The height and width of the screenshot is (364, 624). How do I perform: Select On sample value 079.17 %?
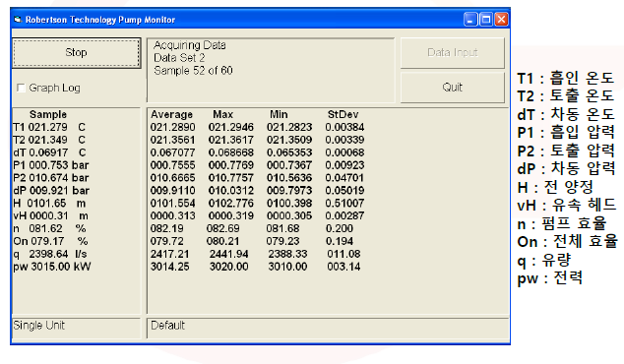[x=59, y=242]
